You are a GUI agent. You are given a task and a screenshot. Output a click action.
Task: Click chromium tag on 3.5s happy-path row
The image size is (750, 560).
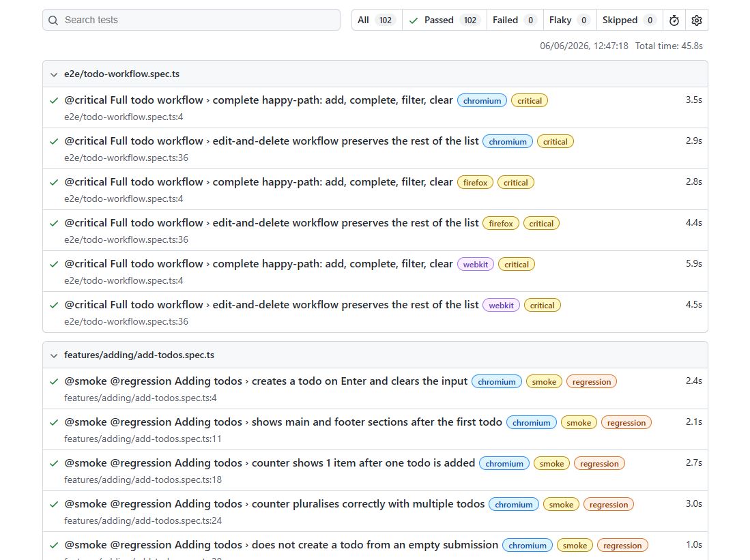(x=482, y=101)
